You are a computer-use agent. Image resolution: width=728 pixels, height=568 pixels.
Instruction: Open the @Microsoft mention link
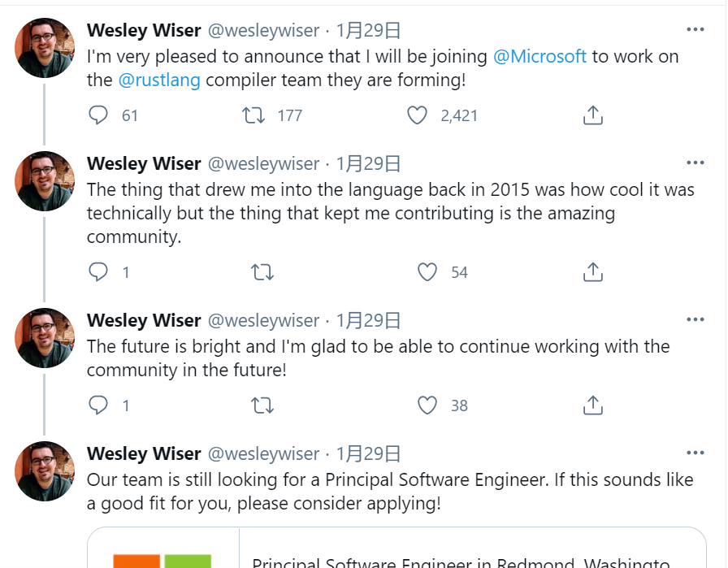pyautogui.click(x=539, y=56)
